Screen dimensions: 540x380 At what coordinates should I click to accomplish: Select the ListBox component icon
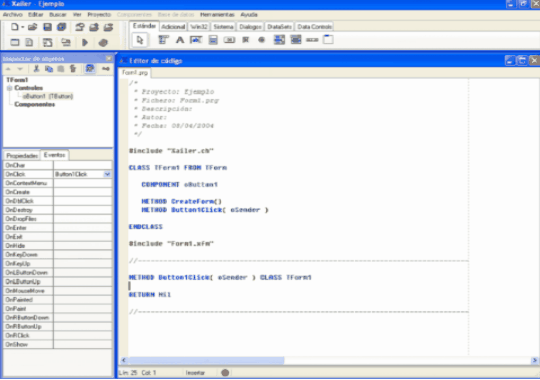[279, 40]
